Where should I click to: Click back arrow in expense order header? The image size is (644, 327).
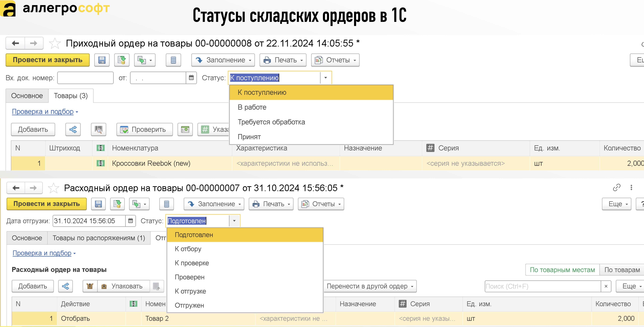pyautogui.click(x=16, y=188)
